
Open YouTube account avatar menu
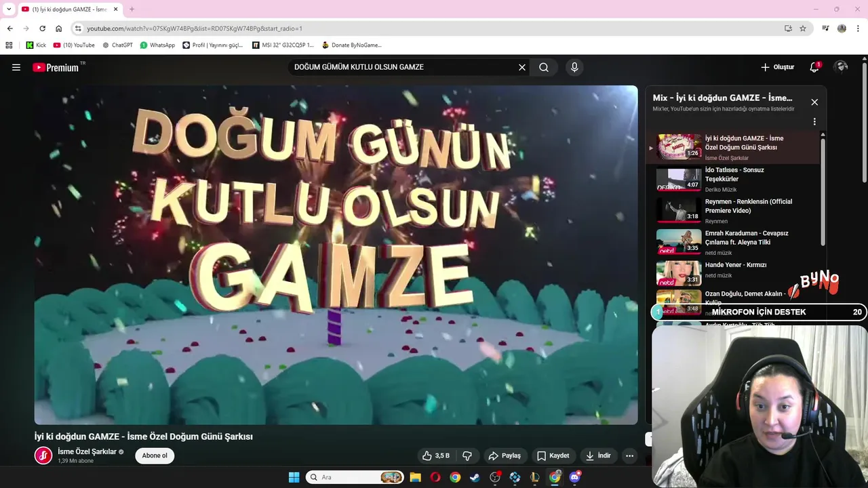click(841, 66)
